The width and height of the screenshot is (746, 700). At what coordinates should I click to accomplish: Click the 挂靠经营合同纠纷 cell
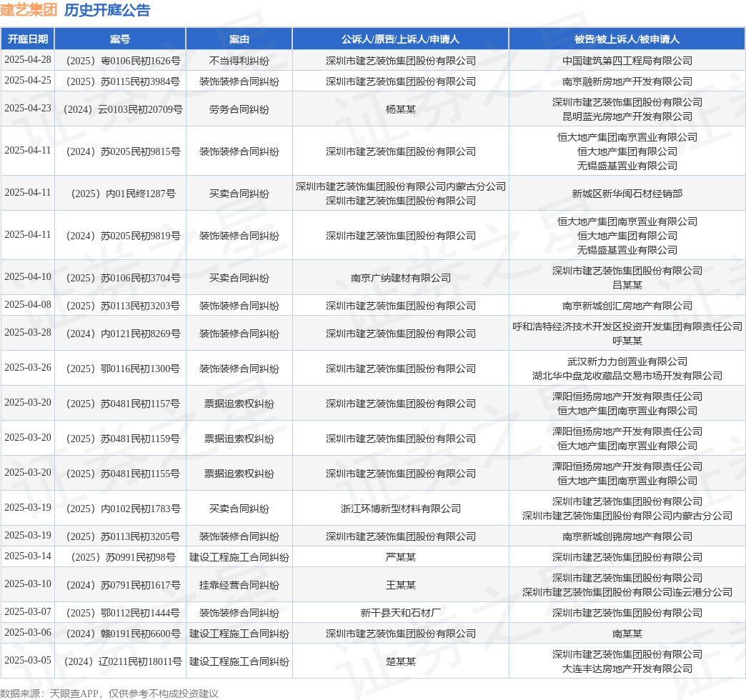pyautogui.click(x=239, y=586)
